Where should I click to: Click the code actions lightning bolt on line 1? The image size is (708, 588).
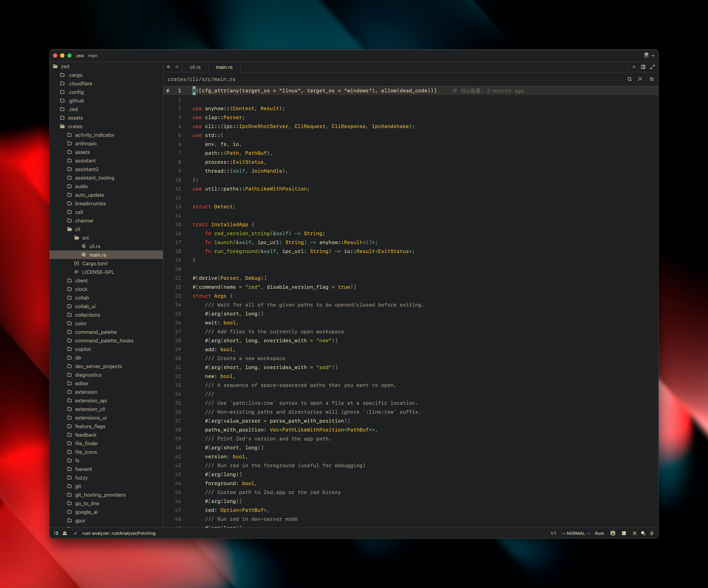pos(168,91)
